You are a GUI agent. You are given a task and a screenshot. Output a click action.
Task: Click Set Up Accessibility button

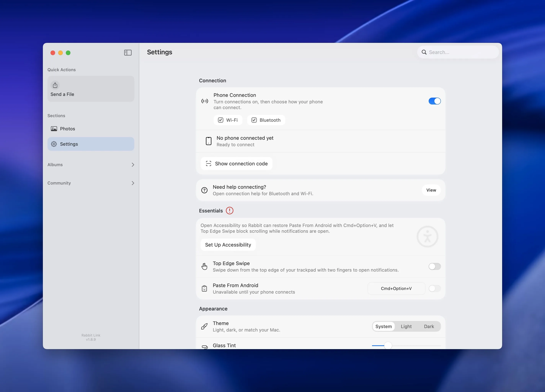(x=228, y=245)
